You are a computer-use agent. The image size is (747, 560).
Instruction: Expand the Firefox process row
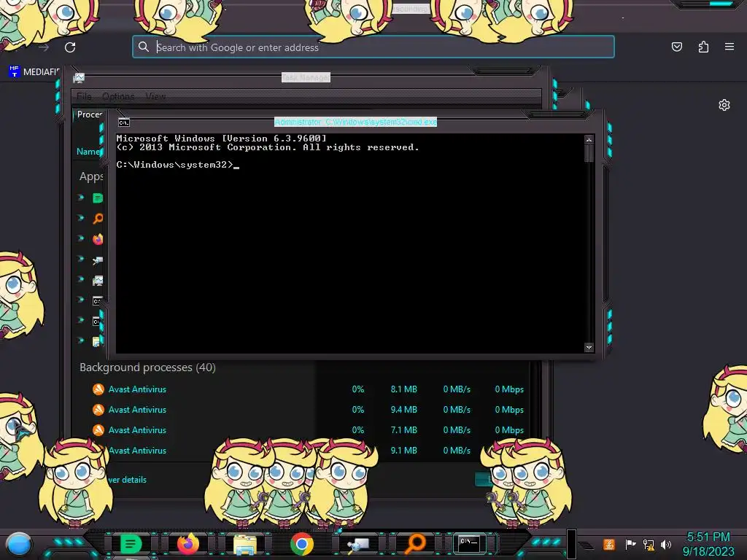click(x=81, y=238)
